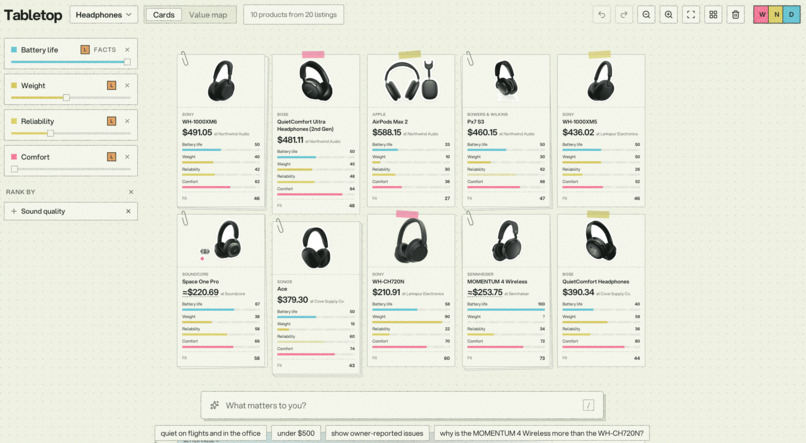Focus the What matters to you input
This screenshot has height=443, width=806.
(401, 405)
